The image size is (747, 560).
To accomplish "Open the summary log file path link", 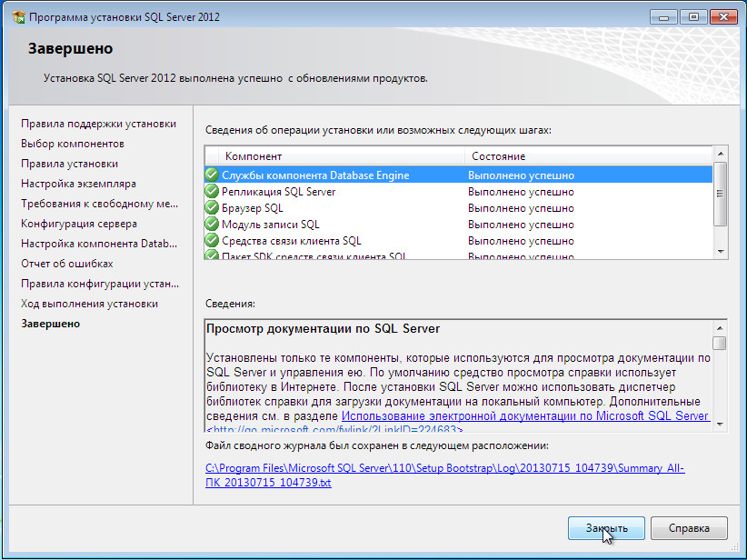I will point(445,475).
